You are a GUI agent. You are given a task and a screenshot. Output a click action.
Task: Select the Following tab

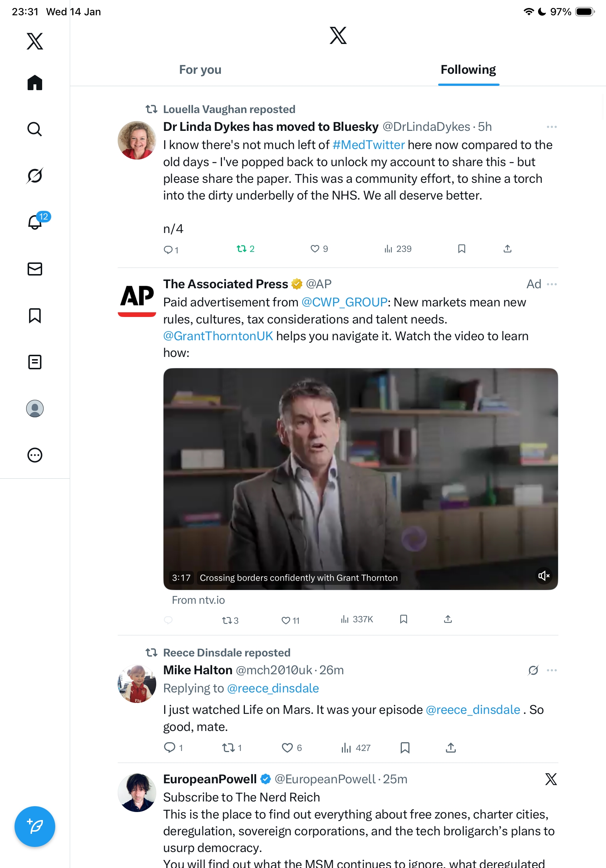pos(468,69)
